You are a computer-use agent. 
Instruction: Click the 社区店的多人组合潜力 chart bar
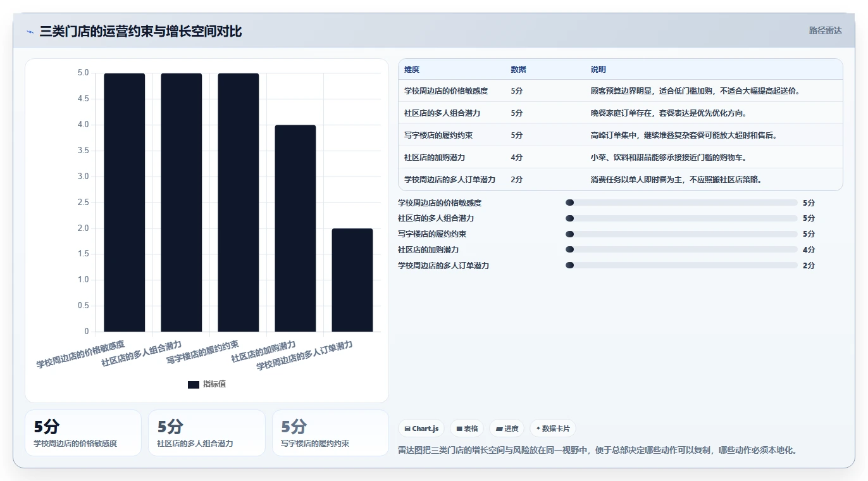click(x=182, y=203)
